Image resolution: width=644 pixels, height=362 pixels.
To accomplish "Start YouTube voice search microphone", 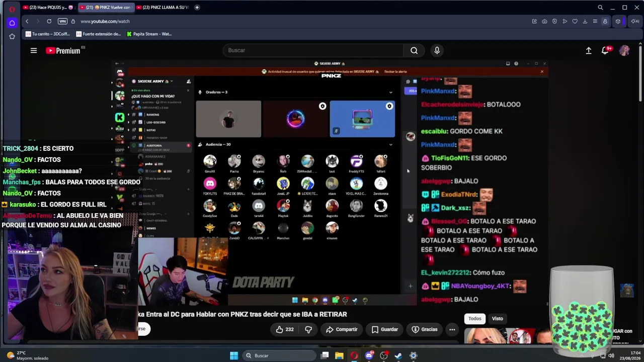I will [x=437, y=50].
